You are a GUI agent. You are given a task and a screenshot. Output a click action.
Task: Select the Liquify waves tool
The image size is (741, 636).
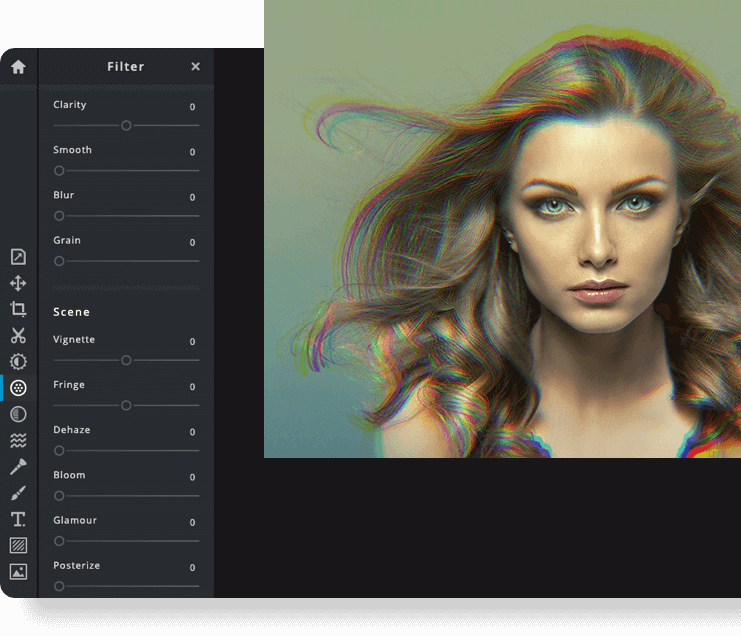pos(18,440)
